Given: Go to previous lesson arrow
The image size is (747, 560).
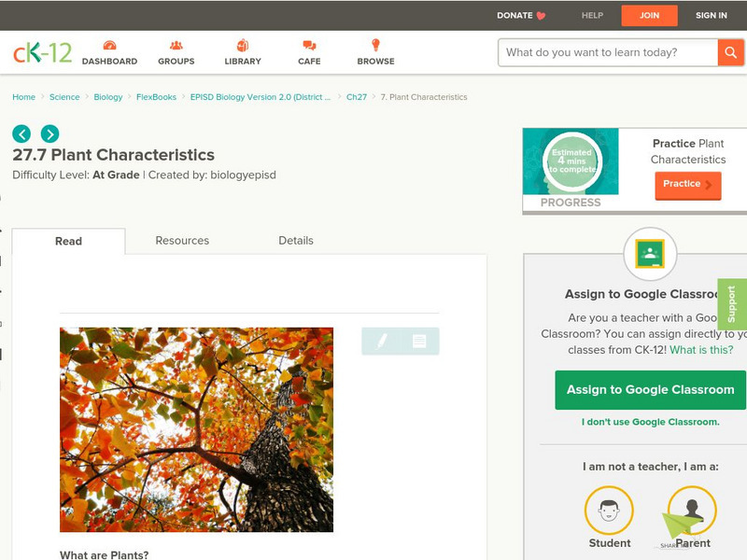Looking at the screenshot, I should click(21, 133).
